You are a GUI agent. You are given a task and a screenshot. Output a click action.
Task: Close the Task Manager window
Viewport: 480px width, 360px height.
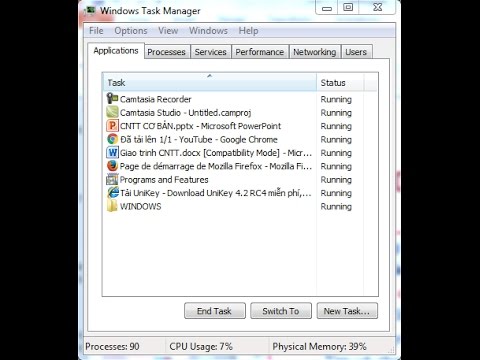pos(377,7)
